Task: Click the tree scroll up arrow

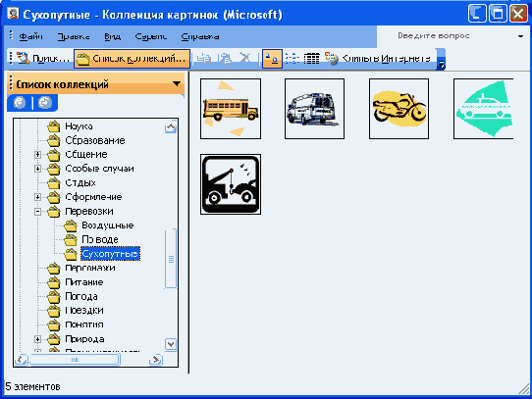Action: pos(171,127)
